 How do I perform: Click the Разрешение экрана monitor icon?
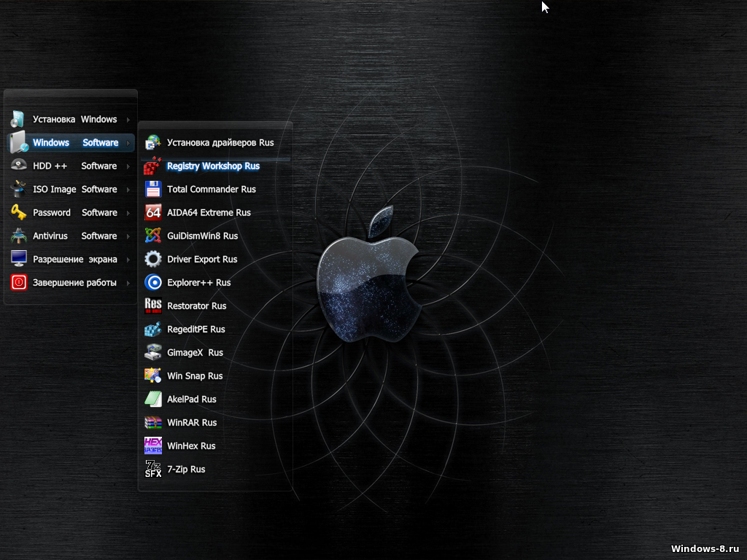pyautogui.click(x=18, y=259)
